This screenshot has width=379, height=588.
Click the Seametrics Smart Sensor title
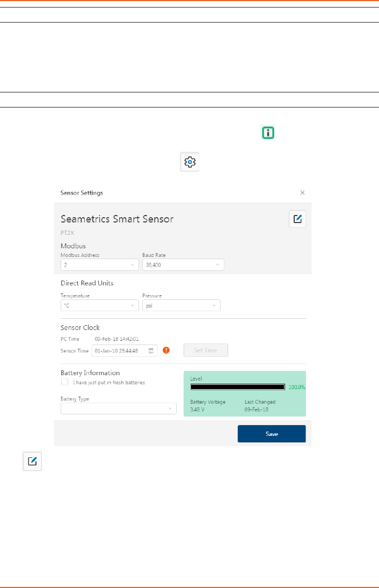[117, 219]
